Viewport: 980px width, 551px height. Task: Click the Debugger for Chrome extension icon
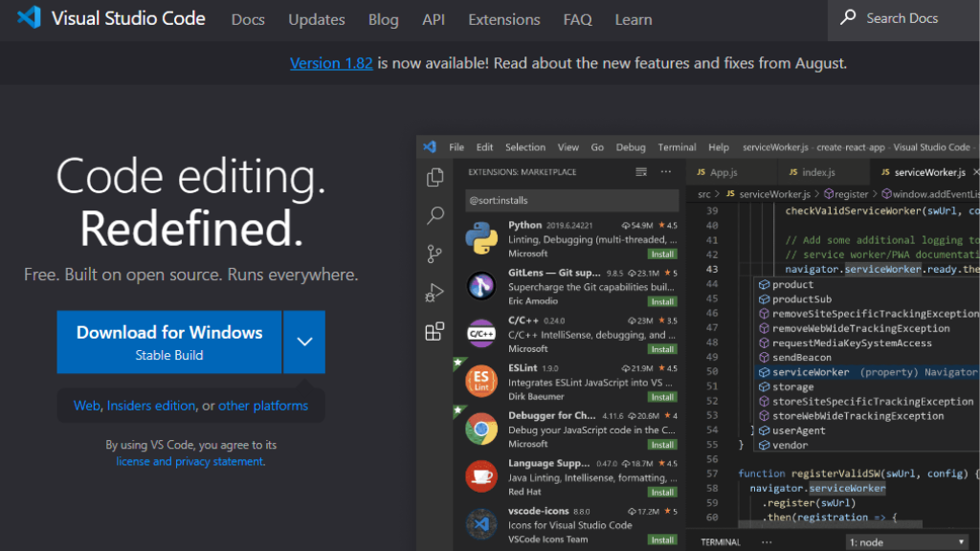pyautogui.click(x=481, y=430)
